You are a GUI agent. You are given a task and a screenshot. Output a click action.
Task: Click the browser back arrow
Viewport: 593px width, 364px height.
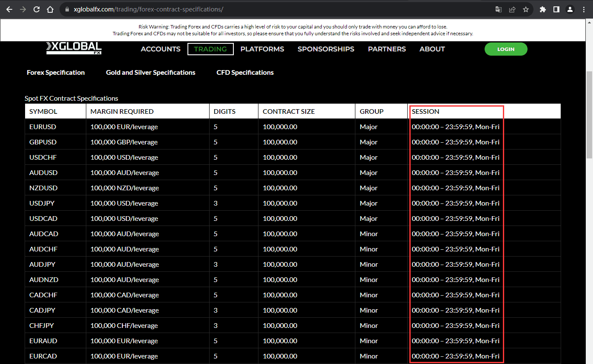[x=9, y=9]
